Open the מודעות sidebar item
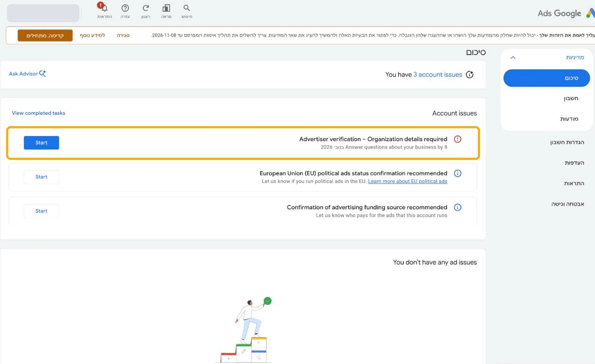This screenshot has width=595, height=364. point(569,119)
